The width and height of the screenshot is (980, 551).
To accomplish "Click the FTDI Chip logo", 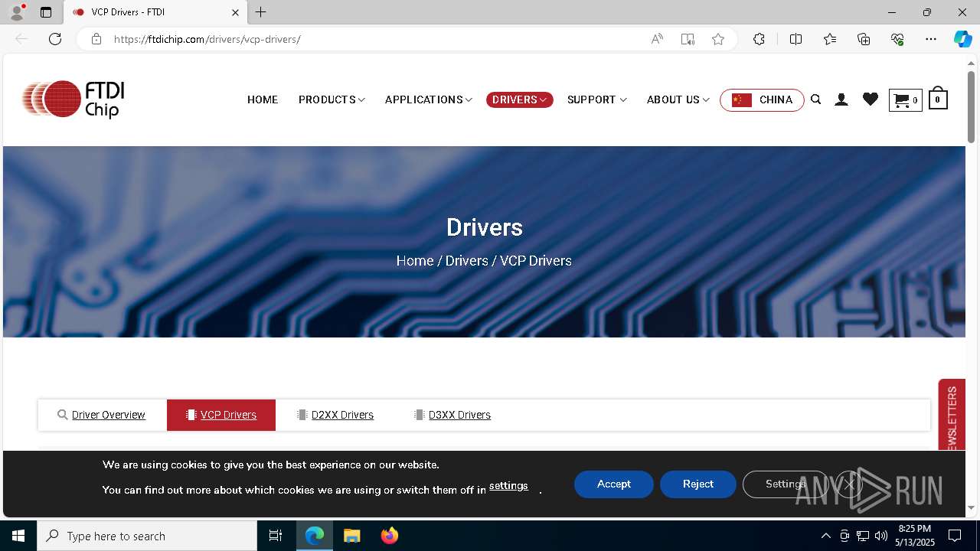I will click(73, 99).
